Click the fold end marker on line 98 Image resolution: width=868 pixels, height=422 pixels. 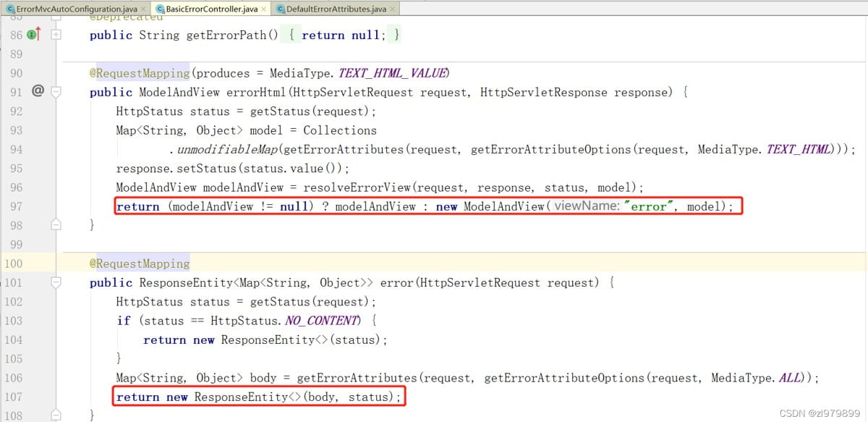coord(56,225)
